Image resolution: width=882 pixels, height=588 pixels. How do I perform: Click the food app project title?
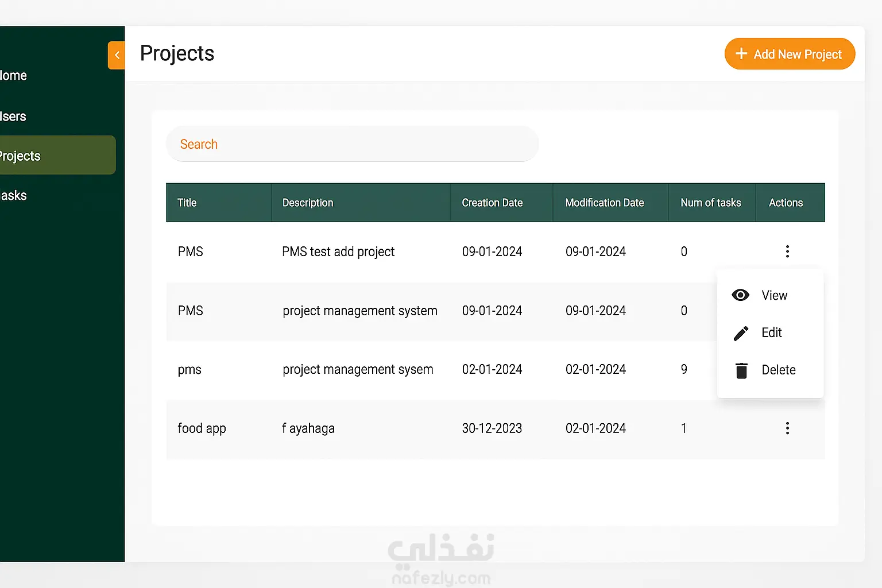pos(202,428)
